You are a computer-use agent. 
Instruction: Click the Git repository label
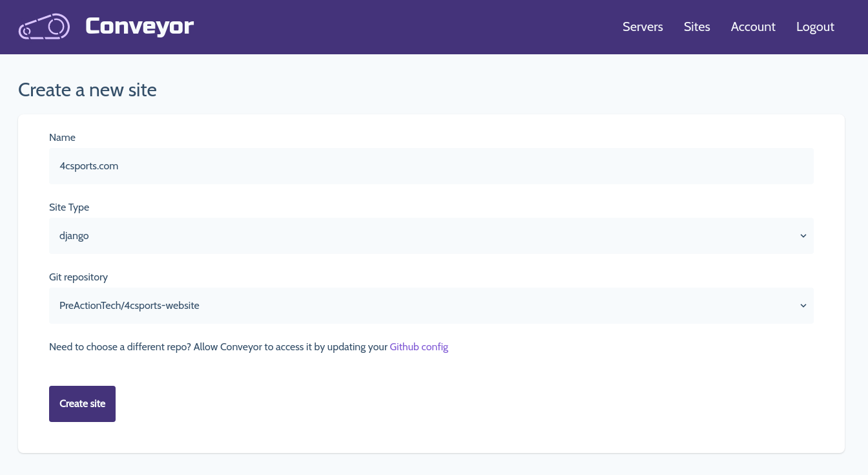(x=78, y=277)
